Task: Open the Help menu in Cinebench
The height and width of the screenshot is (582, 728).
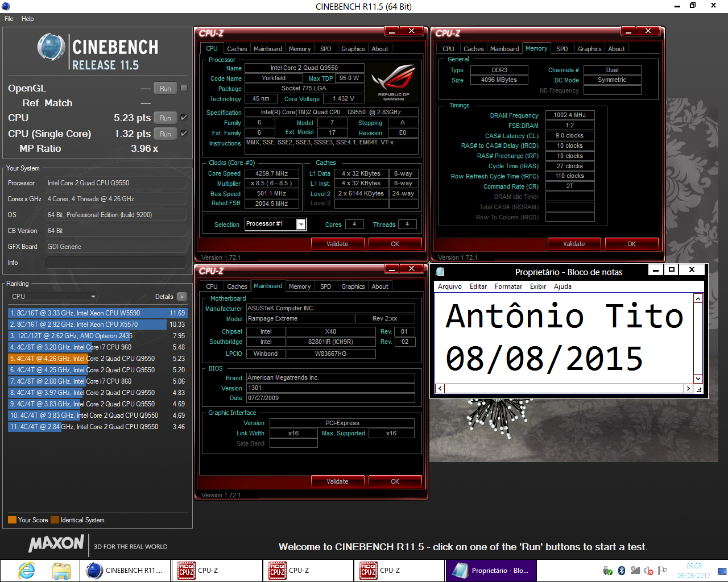Action: point(28,19)
